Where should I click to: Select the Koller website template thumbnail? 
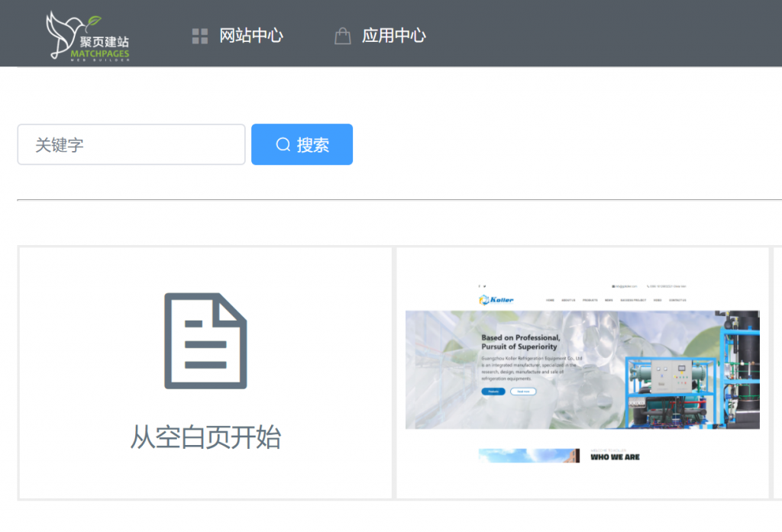582,372
